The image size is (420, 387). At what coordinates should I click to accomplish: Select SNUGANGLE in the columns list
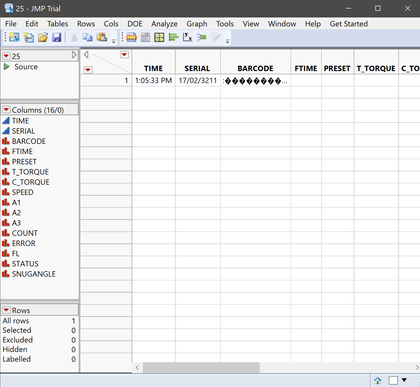click(x=34, y=274)
